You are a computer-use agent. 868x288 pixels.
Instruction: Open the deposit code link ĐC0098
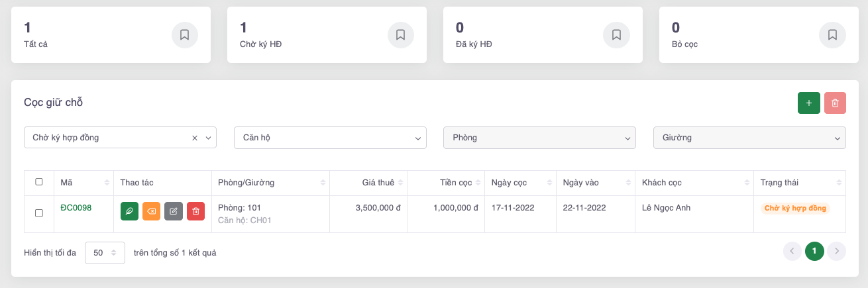click(x=76, y=208)
